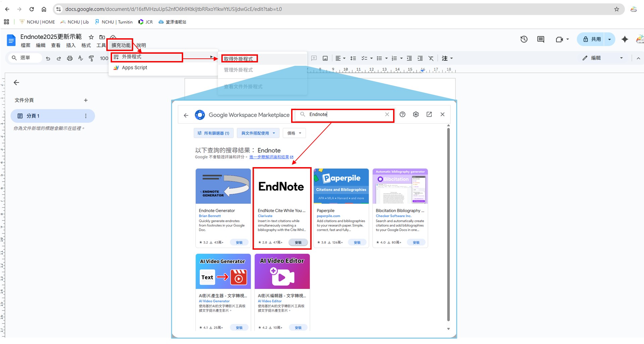Expand the 編輯 mode dropdown
Screen dimensions: 644x344
pos(621,58)
